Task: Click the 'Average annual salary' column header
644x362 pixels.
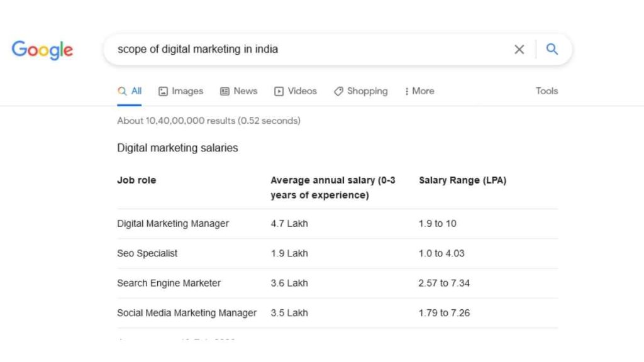Action: point(333,187)
